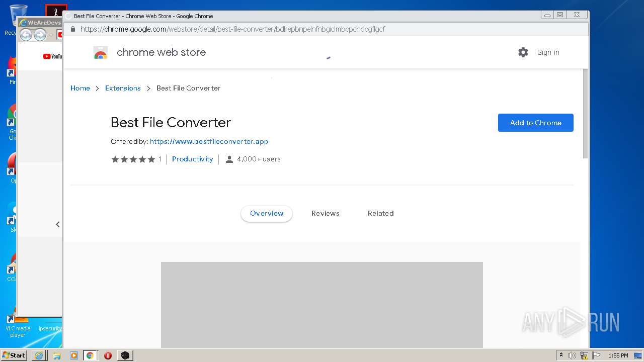The height and width of the screenshot is (362, 644).
Task: Go to Home breadcrumb link
Action: [x=80, y=88]
